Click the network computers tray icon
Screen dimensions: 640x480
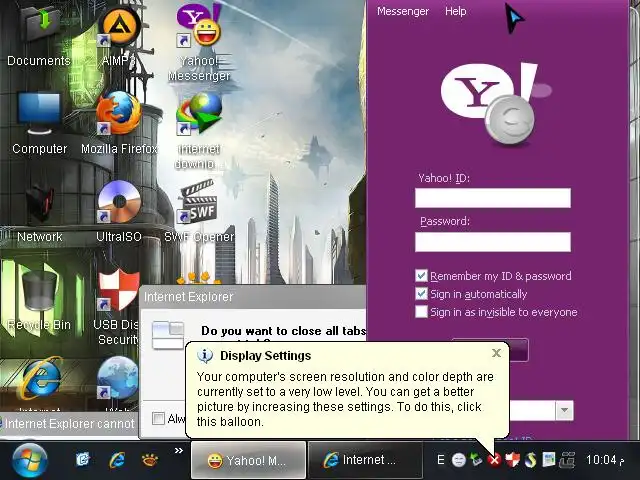pyautogui.click(x=567, y=460)
